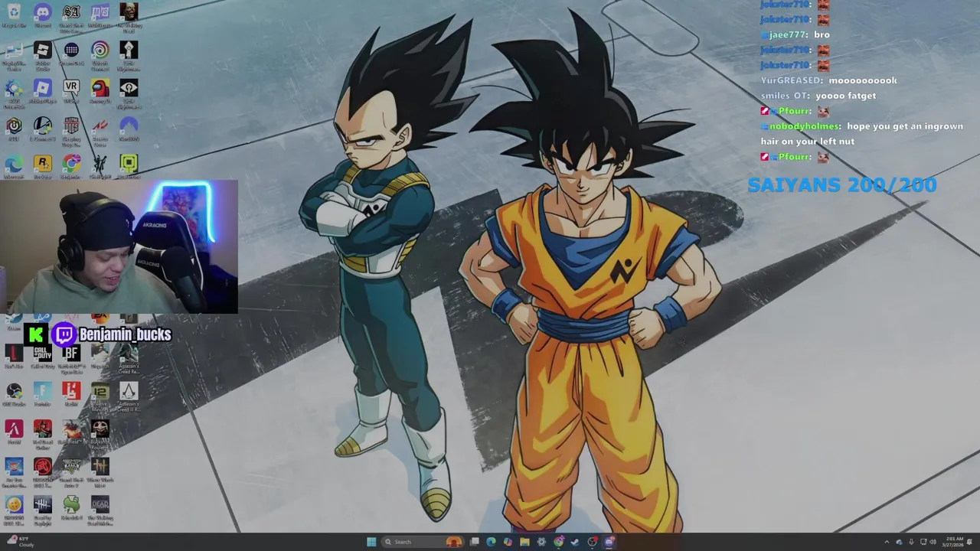Open the MultiVersus desktop shortcut
The height and width of the screenshot is (551, 980).
point(100,15)
